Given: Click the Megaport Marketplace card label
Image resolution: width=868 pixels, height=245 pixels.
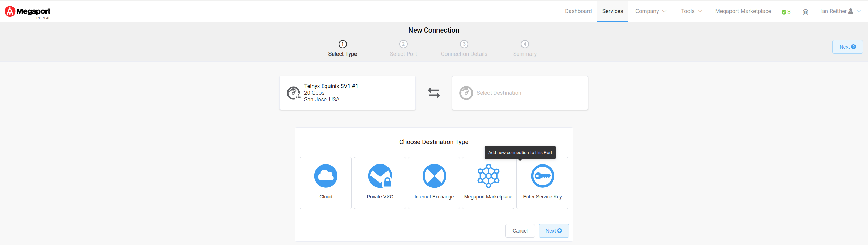Looking at the screenshot, I should [489, 197].
